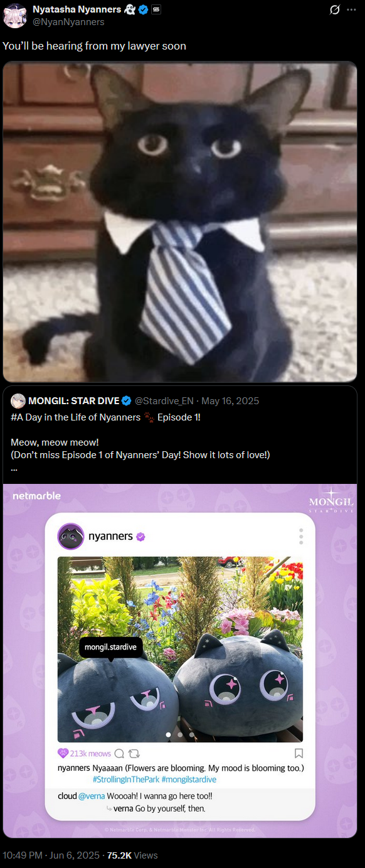Screen dimensions: 365x868
Task: Click the repost arrows icon under photo
Action: tap(134, 753)
